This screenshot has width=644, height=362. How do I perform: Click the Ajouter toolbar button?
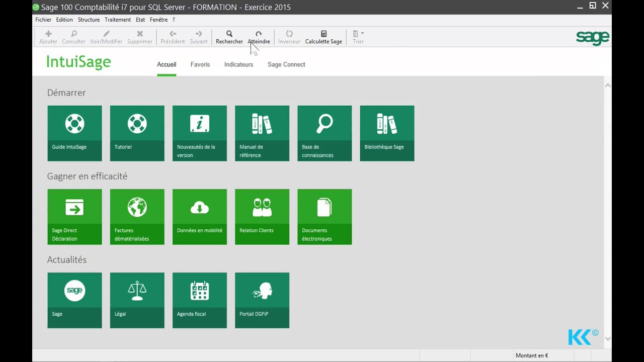(48, 37)
